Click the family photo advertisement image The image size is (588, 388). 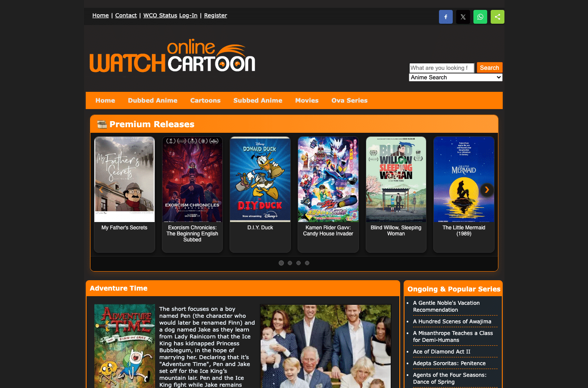[x=326, y=346]
